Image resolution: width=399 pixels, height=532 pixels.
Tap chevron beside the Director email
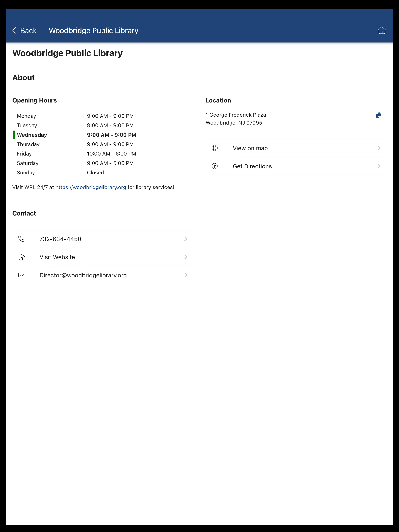point(186,275)
